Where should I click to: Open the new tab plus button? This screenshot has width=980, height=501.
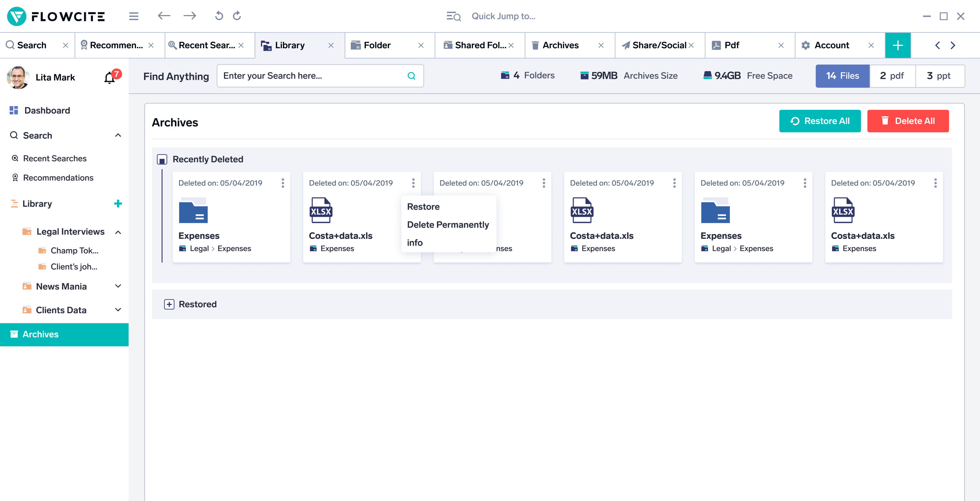pyautogui.click(x=897, y=45)
